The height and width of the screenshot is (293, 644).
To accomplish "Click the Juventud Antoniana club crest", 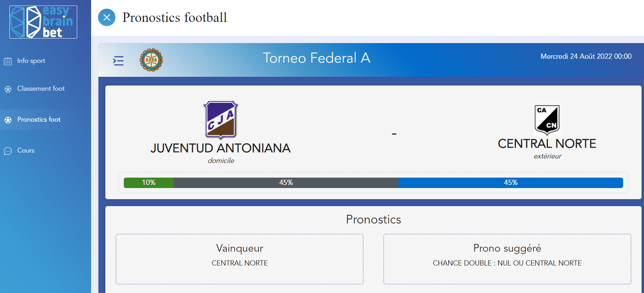I will click(x=220, y=120).
